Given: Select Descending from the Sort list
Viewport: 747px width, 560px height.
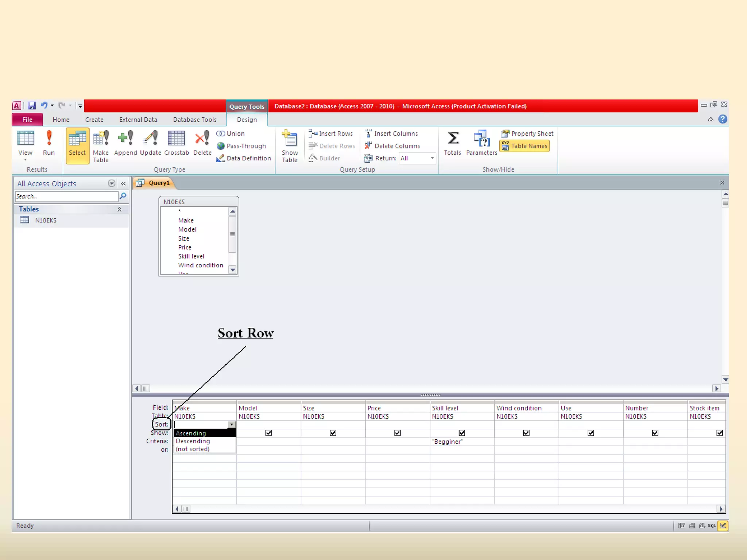Looking at the screenshot, I should 193,441.
